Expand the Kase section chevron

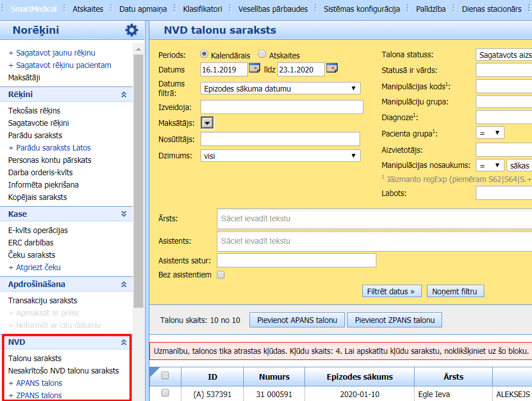click(124, 214)
